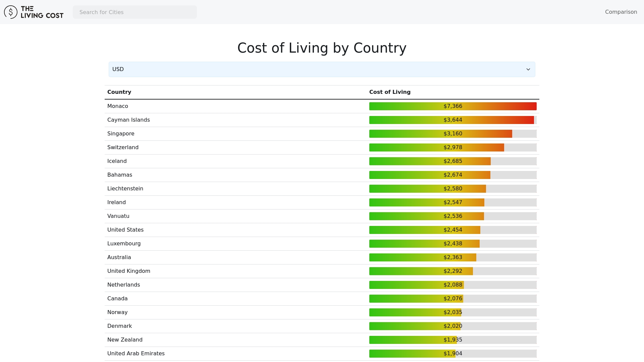Click Iceland in the table
The image size is (644, 362).
point(117,161)
